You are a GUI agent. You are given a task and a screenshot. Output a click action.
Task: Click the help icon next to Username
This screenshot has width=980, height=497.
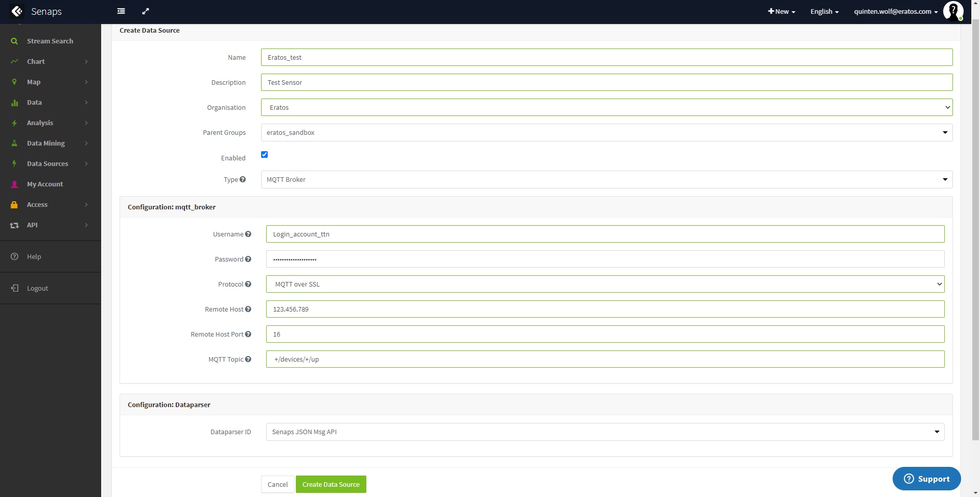(248, 234)
